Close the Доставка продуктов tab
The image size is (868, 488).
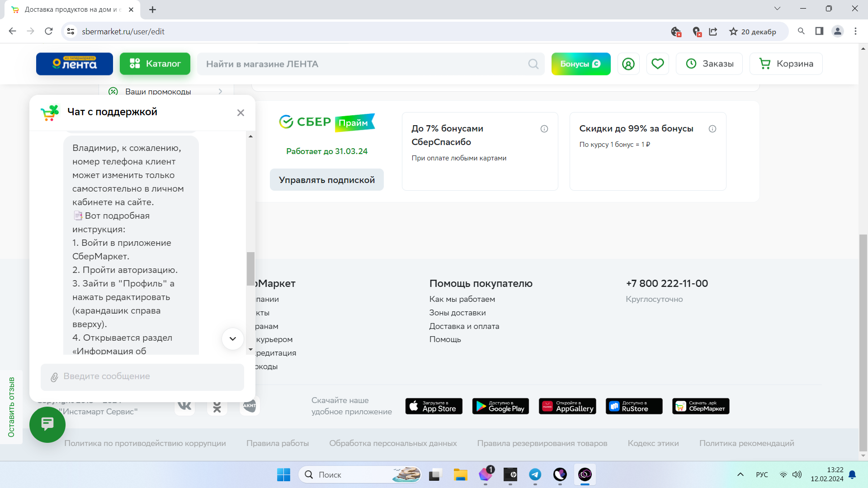click(x=131, y=9)
